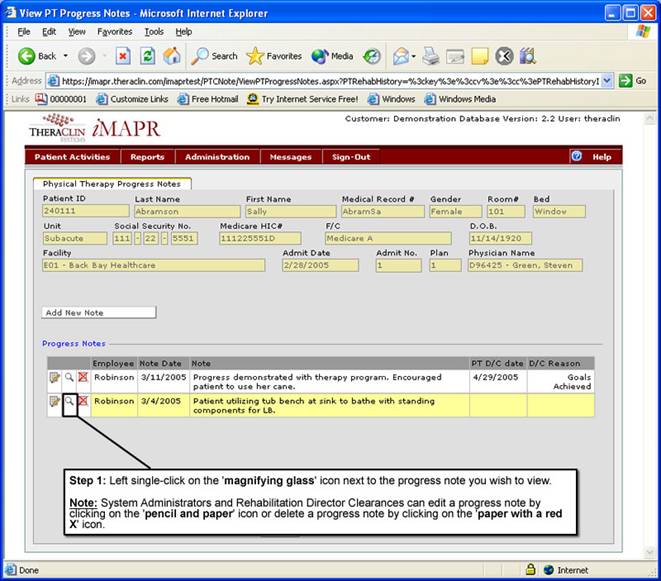The image size is (661, 581).
Task: Click the Last Name field showing Abramson
Action: 186,211
